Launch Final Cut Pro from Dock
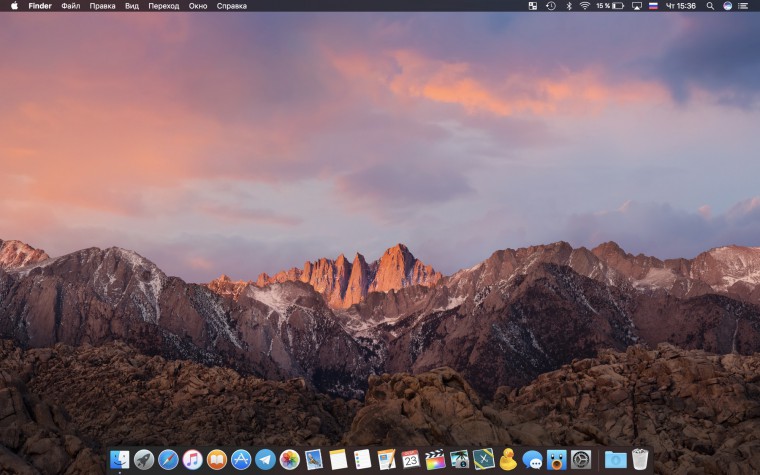Image resolution: width=760 pixels, height=475 pixels. tap(435, 459)
